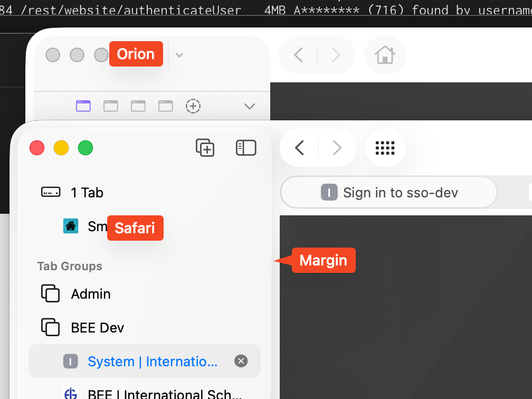Go back in the Safari window
Viewport: 532px width, 399px height.
[299, 148]
